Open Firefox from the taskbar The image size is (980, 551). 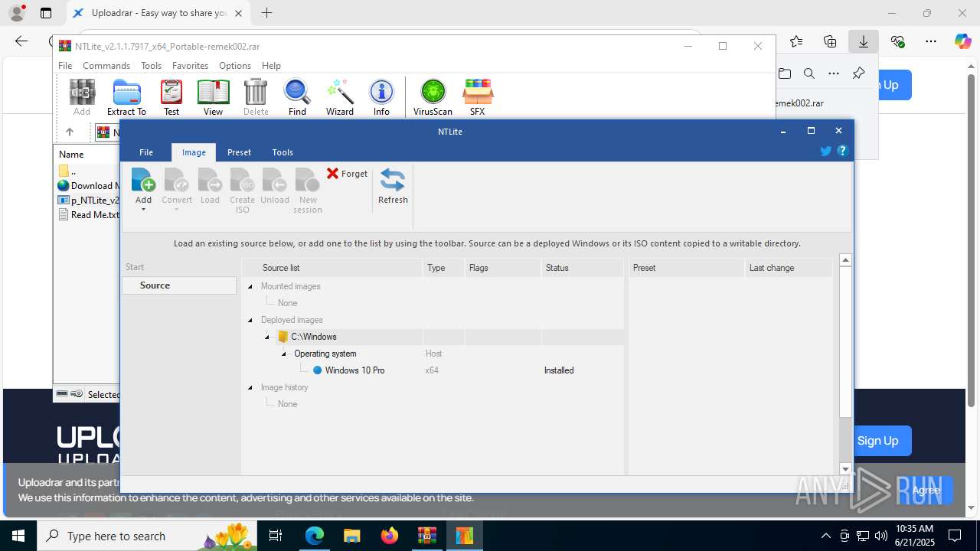point(390,536)
